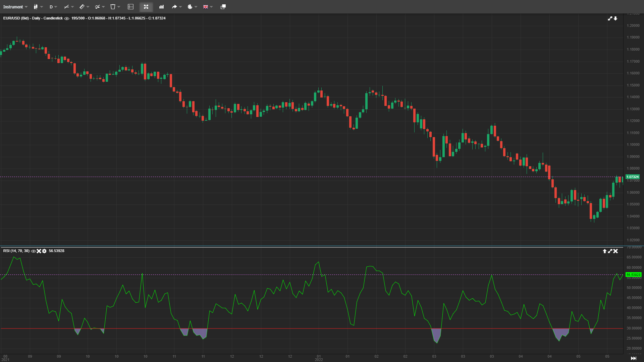Screen dimensions: 644x362
Task: Move the RSI pane up
Action: (605, 251)
